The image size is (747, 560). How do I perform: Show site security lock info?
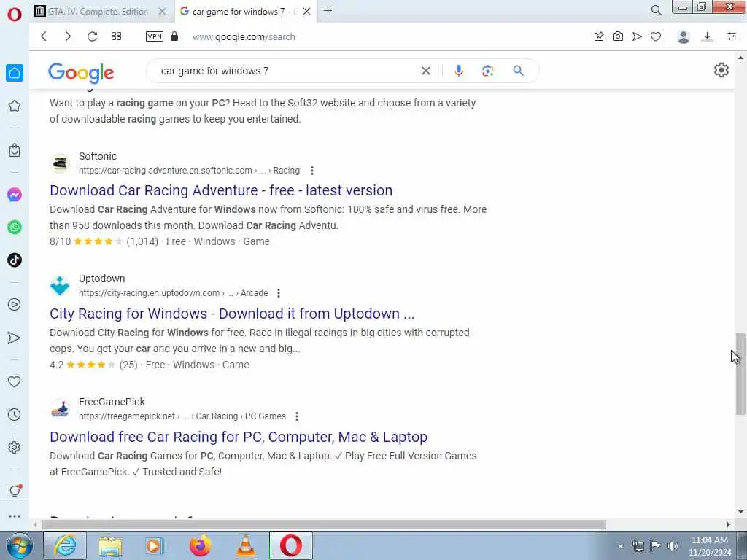point(174,36)
